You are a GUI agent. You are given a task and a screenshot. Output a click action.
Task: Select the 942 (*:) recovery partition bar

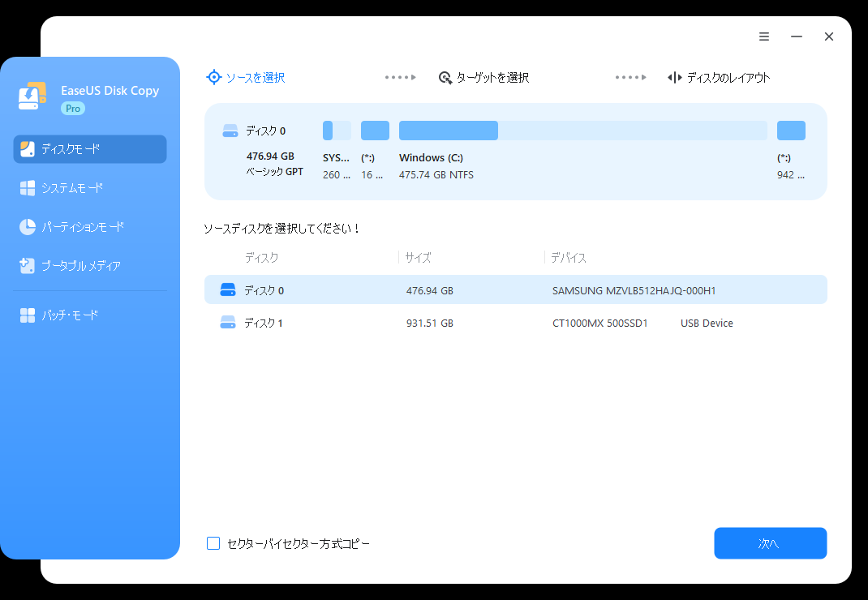click(791, 131)
